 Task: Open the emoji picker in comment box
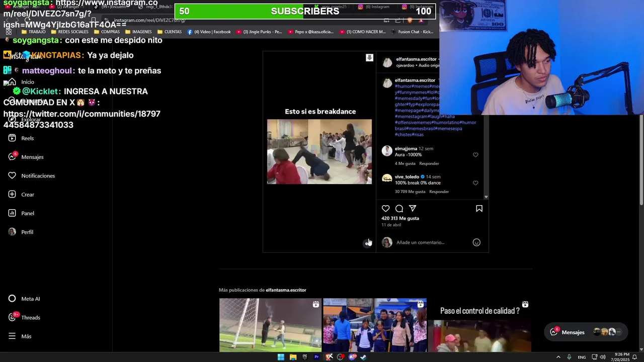(476, 242)
